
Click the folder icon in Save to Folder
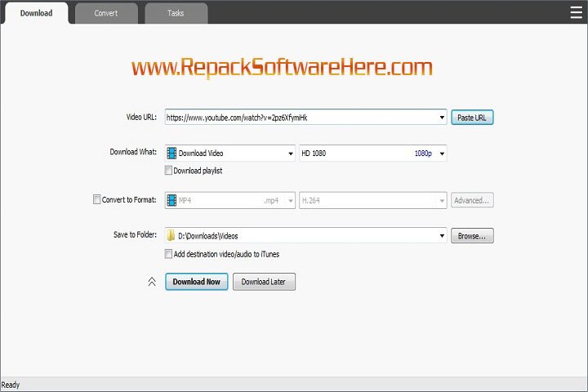(171, 235)
